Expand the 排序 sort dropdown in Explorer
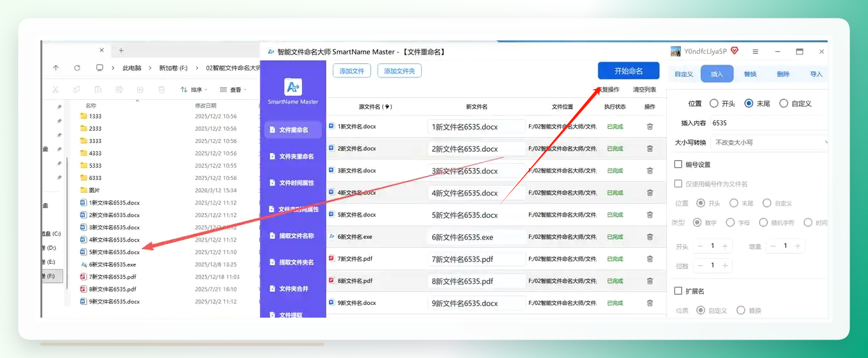 [x=195, y=90]
